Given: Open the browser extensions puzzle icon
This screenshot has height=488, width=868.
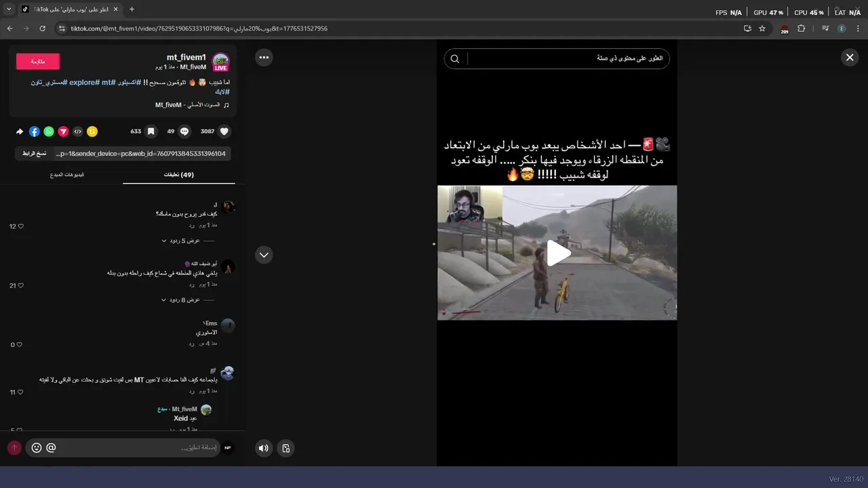Looking at the screenshot, I should point(801,28).
